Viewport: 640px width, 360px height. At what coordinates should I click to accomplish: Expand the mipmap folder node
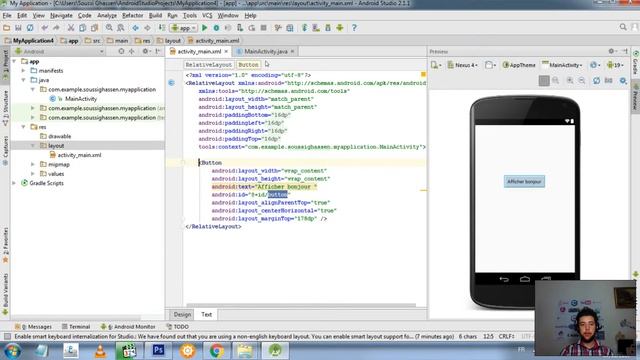pos(33,164)
